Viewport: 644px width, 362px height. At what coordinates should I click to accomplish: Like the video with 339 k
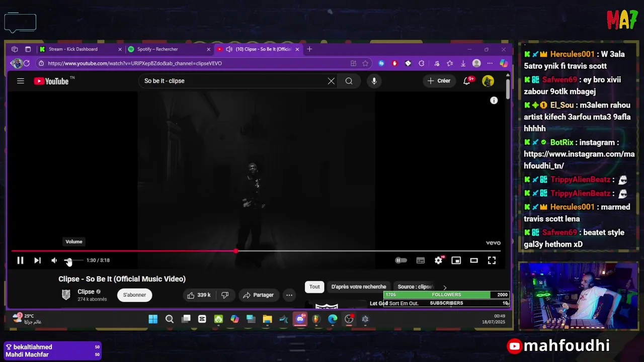pos(198,295)
